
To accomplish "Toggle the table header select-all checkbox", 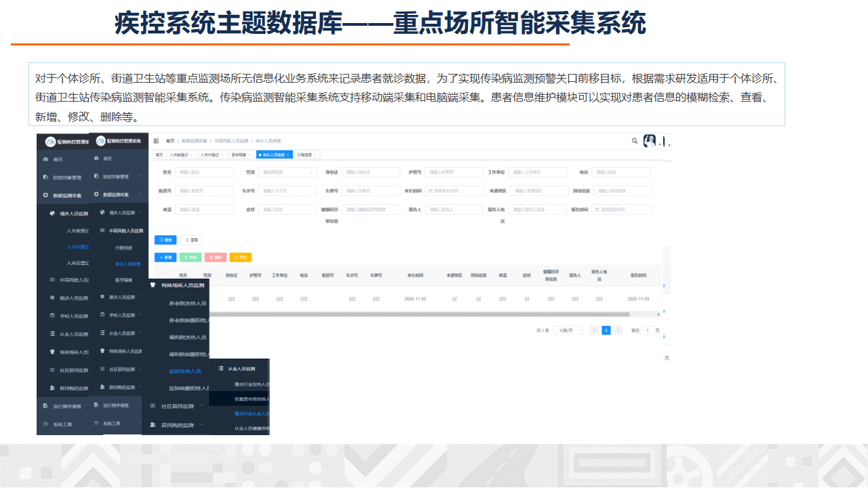I will 163,275.
